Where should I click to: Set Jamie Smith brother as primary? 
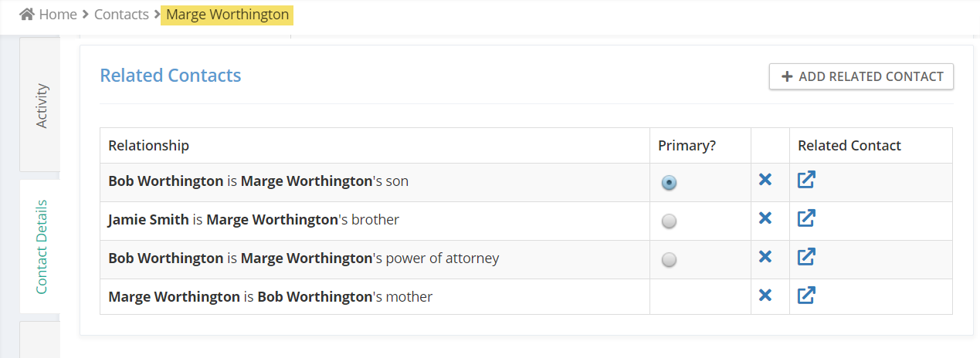[670, 221]
